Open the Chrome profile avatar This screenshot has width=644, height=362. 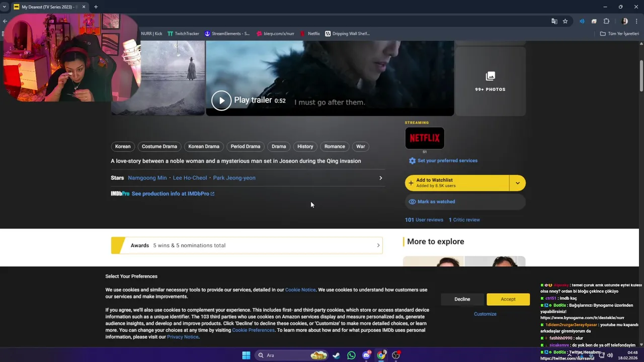point(624,21)
